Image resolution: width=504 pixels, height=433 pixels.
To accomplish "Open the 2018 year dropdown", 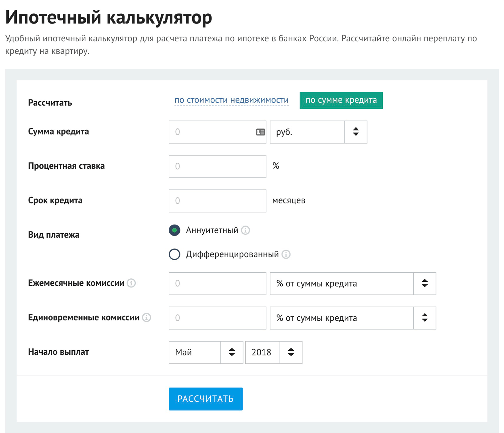I will pyautogui.click(x=274, y=352).
